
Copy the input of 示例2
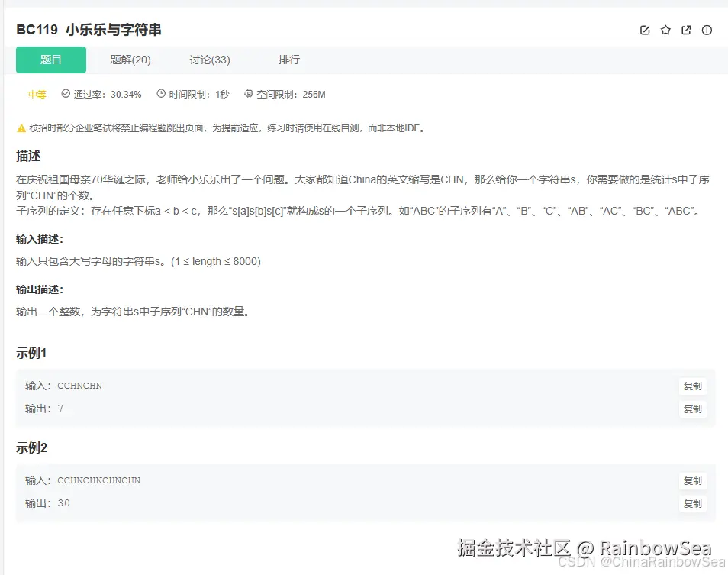(692, 480)
